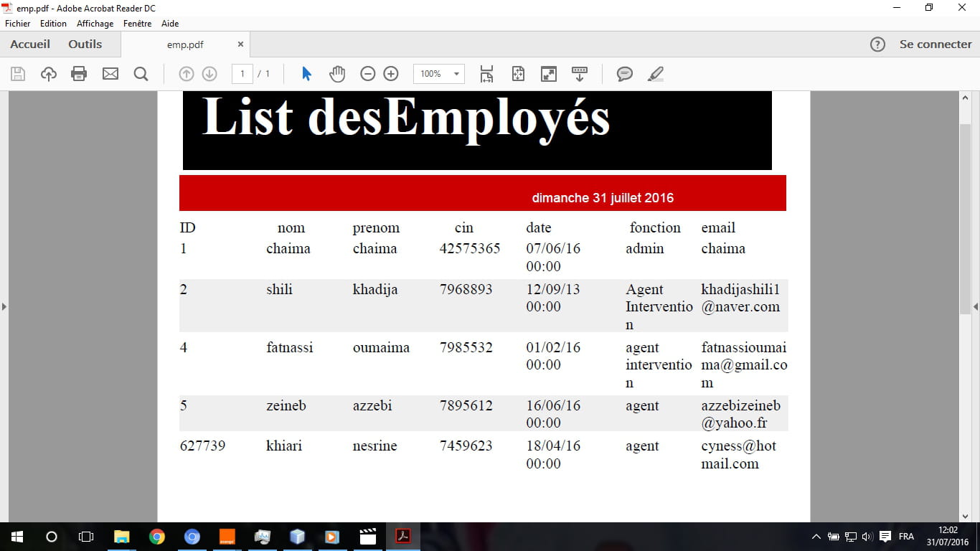980x551 pixels.
Task: Open Adobe Acrobat Reader taskbar icon
Action: click(x=403, y=537)
